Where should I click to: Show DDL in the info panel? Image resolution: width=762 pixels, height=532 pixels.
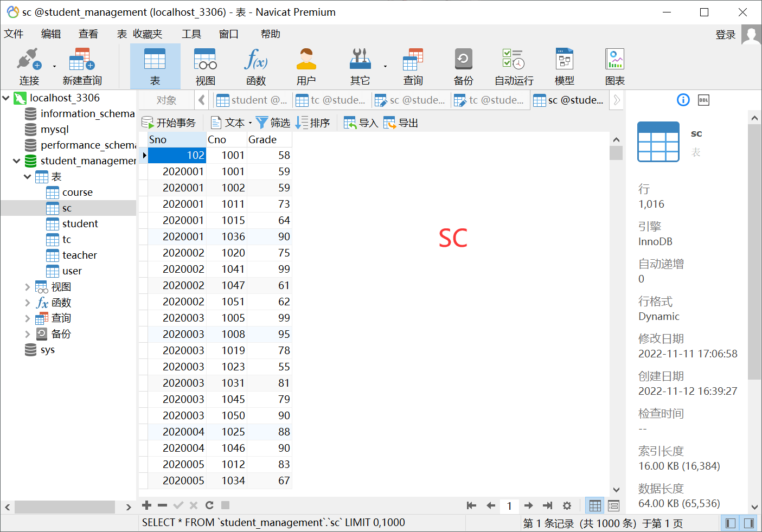703,100
